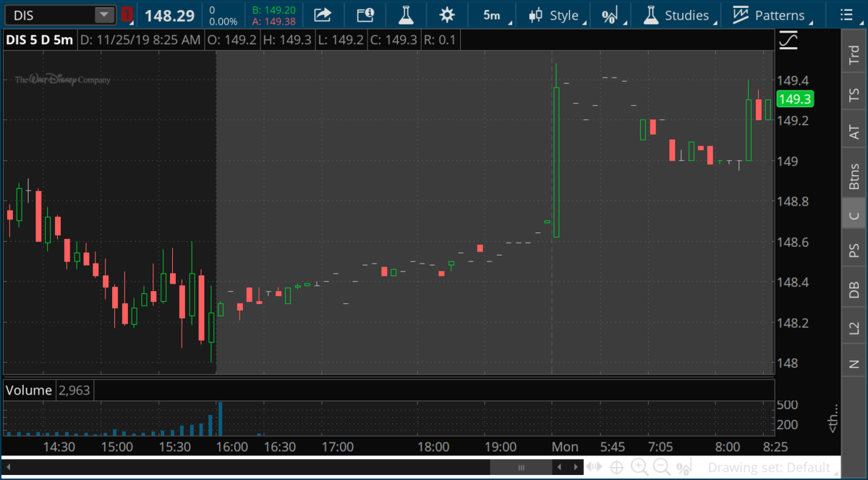Screen dimensions: 868x480
Task: Click the chart date D: 11/25/19 8:25 AM
Action: pos(140,40)
